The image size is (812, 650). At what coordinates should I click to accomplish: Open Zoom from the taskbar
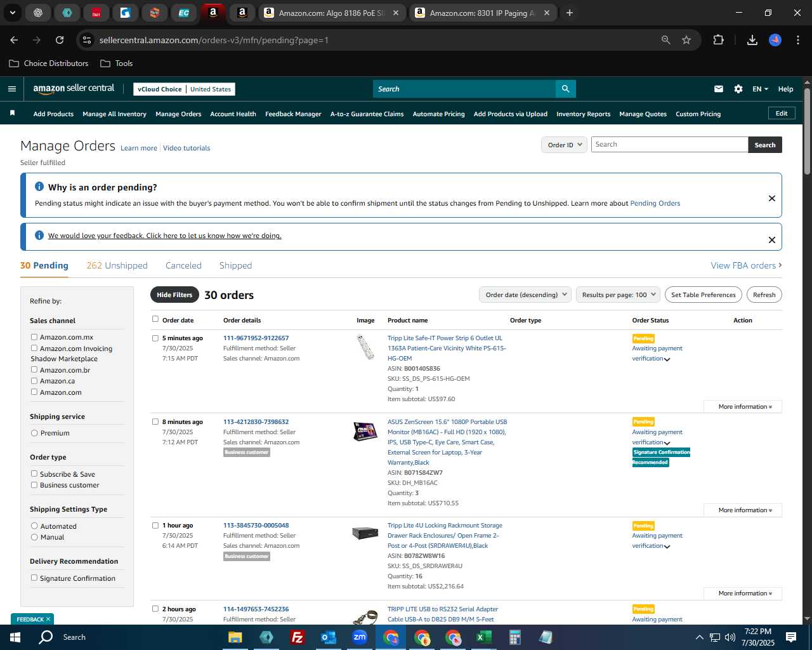tap(360, 637)
